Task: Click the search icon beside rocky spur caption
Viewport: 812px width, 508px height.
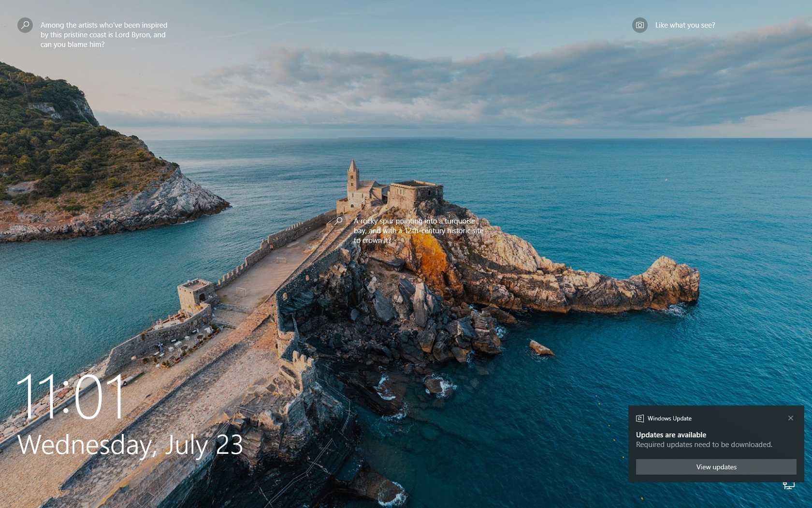Action: pyautogui.click(x=339, y=221)
